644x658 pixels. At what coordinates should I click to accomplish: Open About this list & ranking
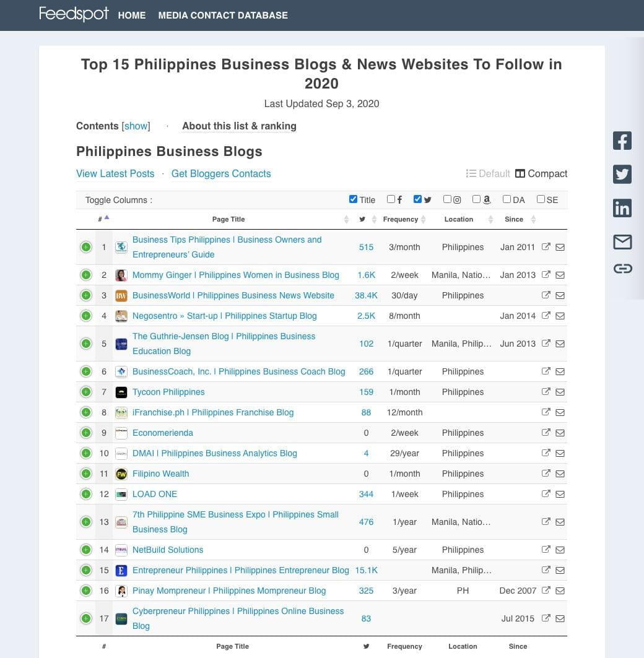(239, 126)
